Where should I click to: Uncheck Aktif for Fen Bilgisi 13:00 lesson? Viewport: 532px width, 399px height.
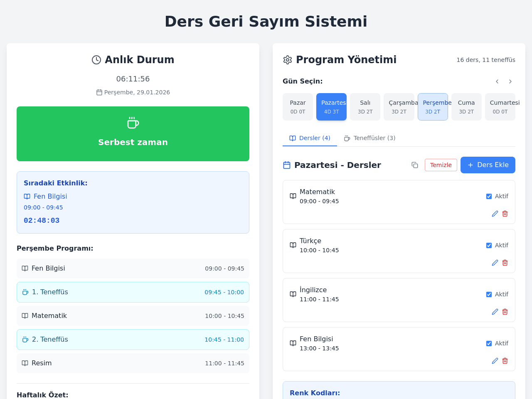[x=489, y=343]
